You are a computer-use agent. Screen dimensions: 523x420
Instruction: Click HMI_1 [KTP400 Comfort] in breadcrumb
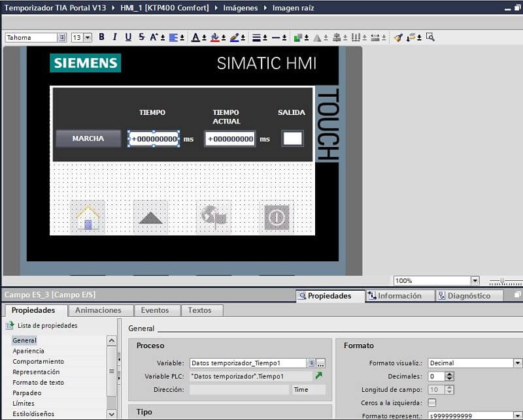165,8
